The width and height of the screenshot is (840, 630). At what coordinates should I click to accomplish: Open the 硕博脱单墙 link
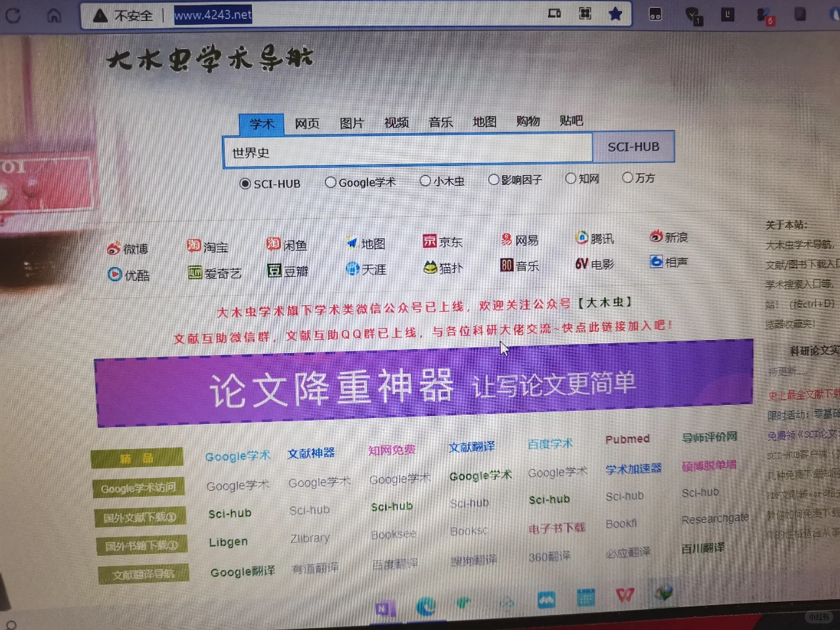[x=709, y=466]
